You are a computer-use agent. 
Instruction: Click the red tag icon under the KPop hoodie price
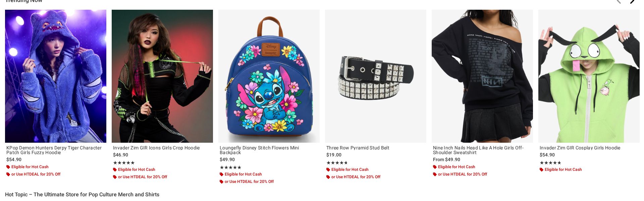click(8, 167)
